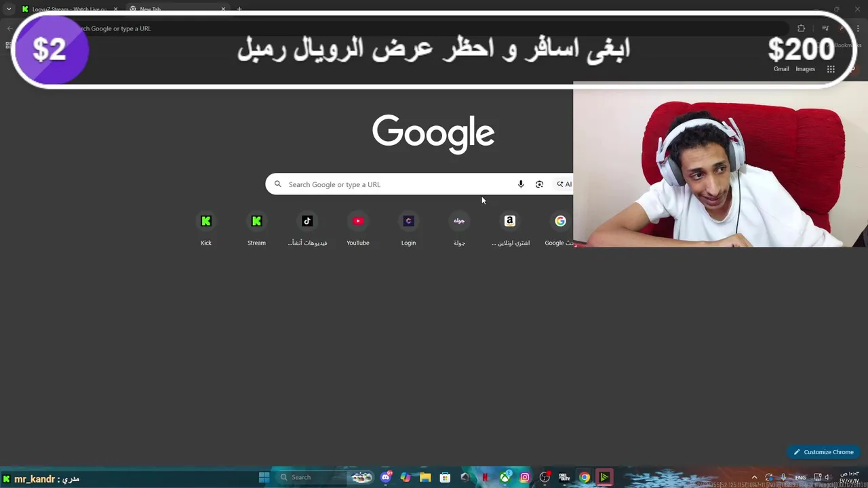Open the Stream shortcut tile
Screen dimensions: 868x488
(256, 229)
